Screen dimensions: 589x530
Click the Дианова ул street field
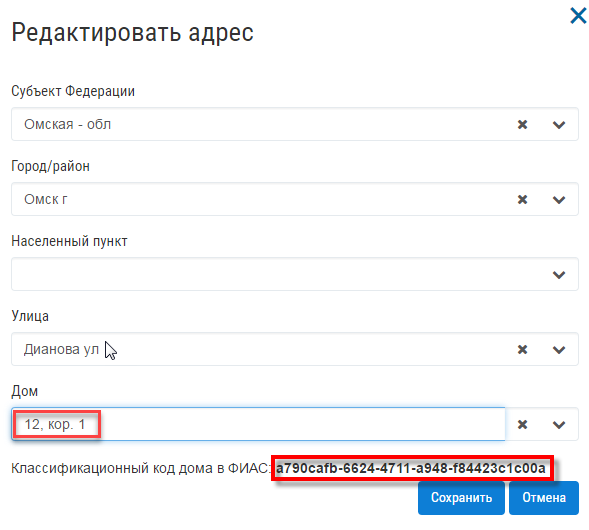point(294,349)
